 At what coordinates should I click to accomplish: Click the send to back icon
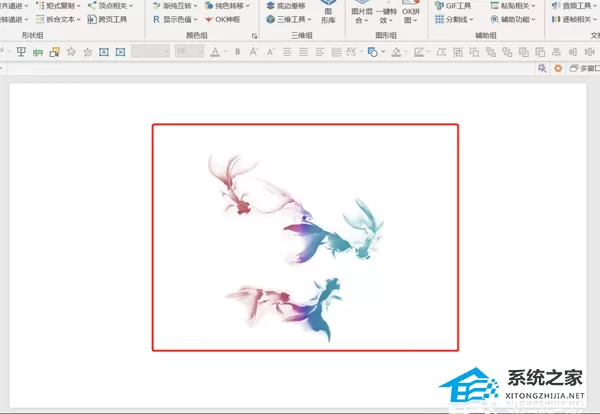click(x=540, y=52)
